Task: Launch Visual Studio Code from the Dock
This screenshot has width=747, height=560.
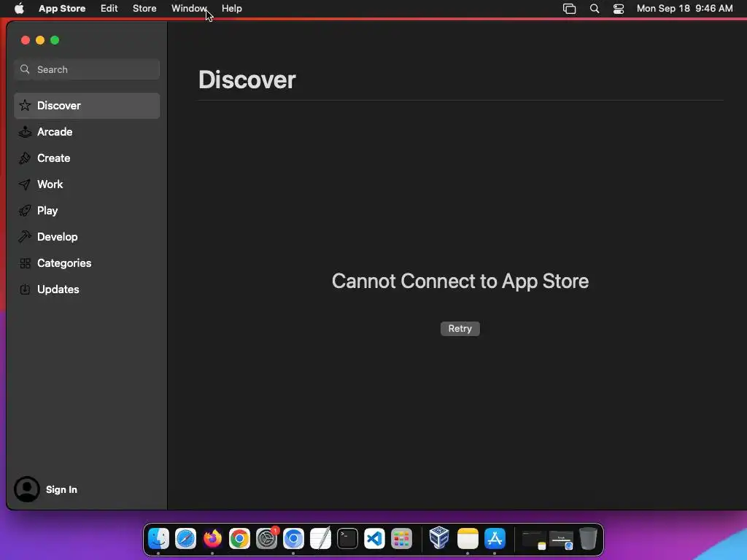Action: [374, 539]
